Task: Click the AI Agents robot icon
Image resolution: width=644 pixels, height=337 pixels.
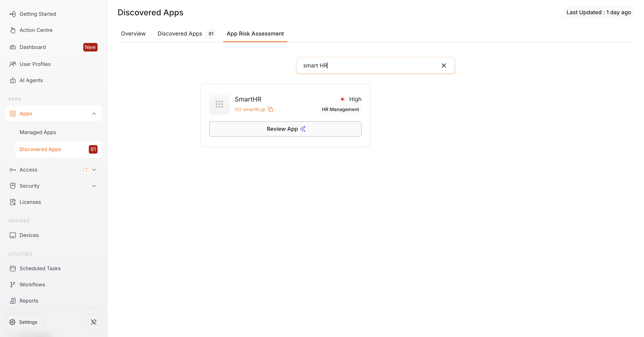Action: coord(13,80)
